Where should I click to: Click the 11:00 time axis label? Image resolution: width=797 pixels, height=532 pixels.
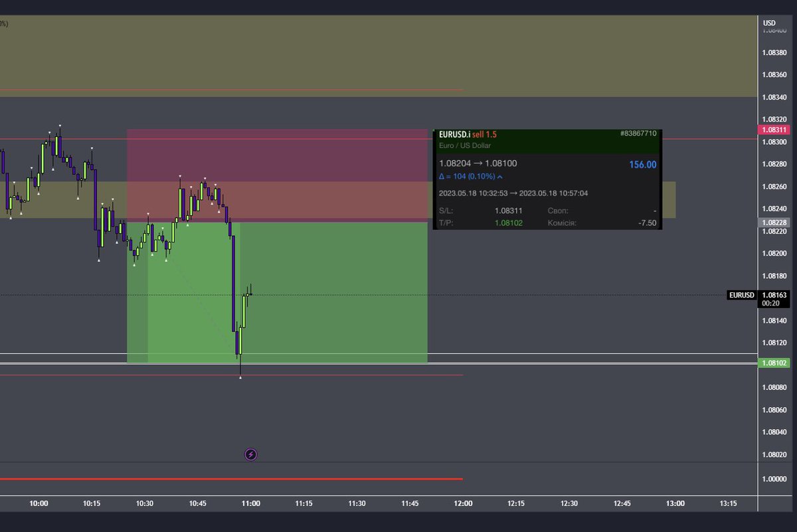pyautogui.click(x=251, y=503)
